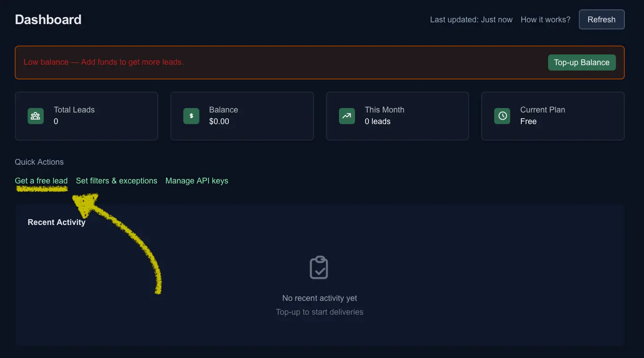
Task: Click the clipboard checkmark icon in Recent Activity
Action: (x=319, y=267)
